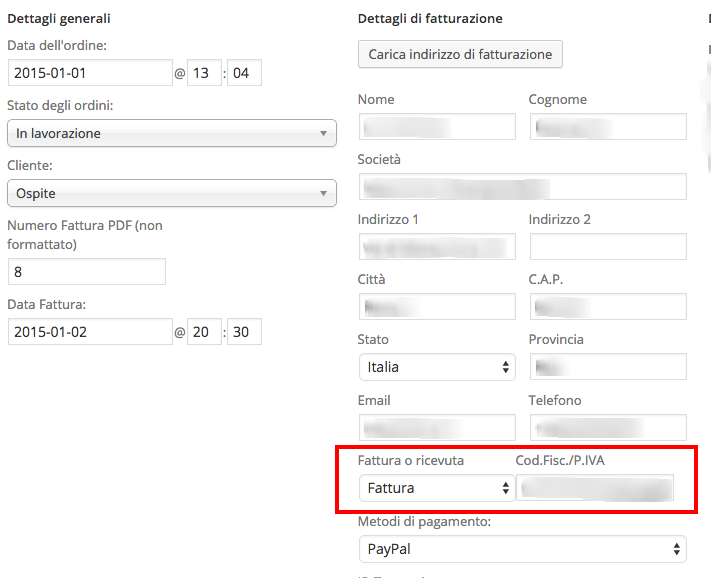Click the Cod.Fisc./P.IVA input field
Screen dimensions: 711x578
click(x=595, y=488)
